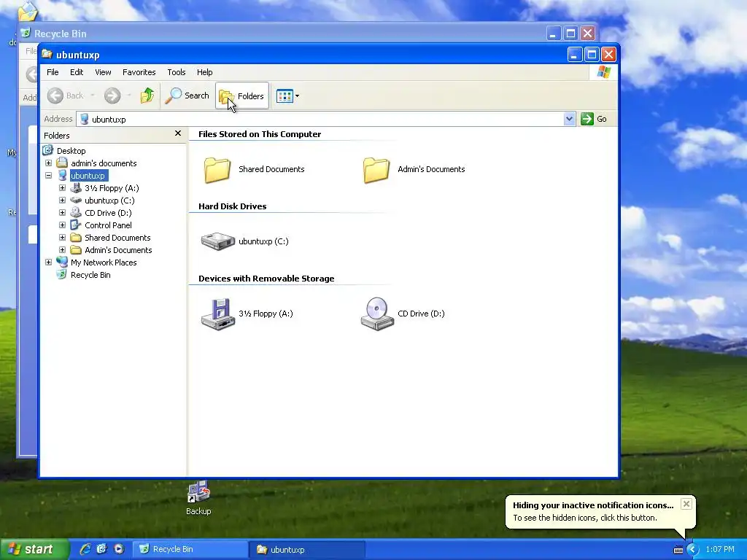Select the CD Drive (D:) disc icon
Viewport: 747px width, 560px height.
click(x=377, y=314)
